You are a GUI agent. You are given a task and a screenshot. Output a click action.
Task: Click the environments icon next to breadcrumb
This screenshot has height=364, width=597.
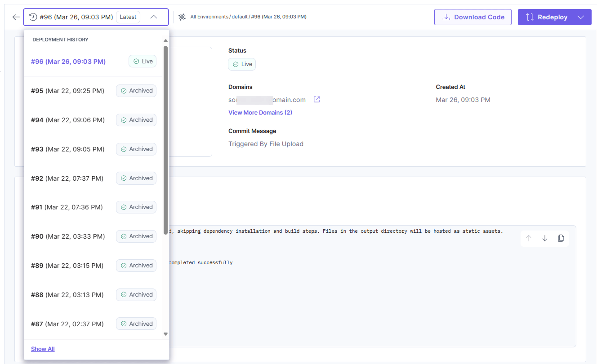click(182, 17)
